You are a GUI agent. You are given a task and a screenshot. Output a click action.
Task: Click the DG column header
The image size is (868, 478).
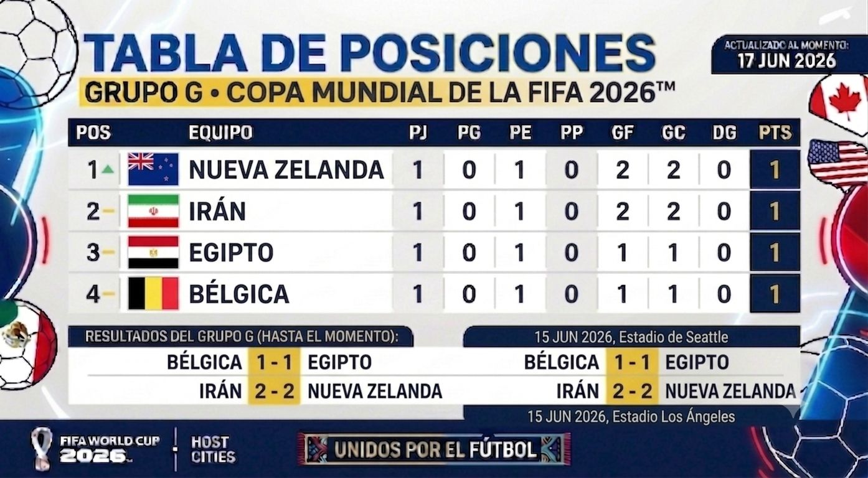point(724,133)
